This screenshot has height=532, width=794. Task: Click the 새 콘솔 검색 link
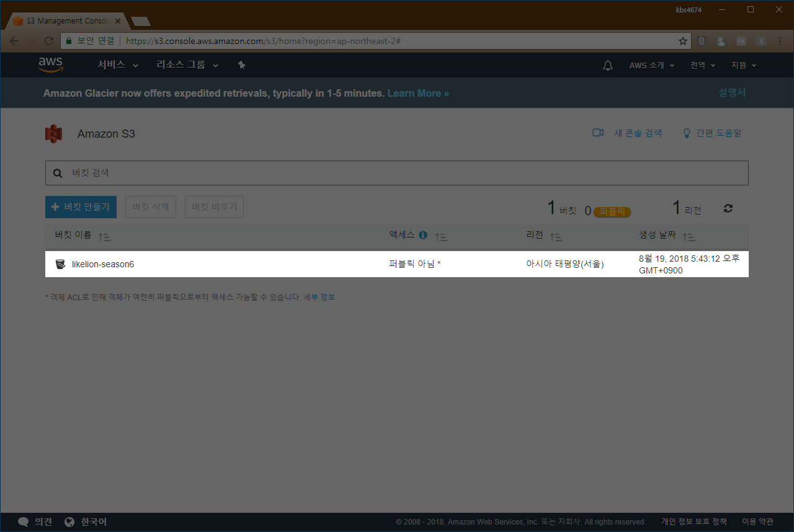638,133
